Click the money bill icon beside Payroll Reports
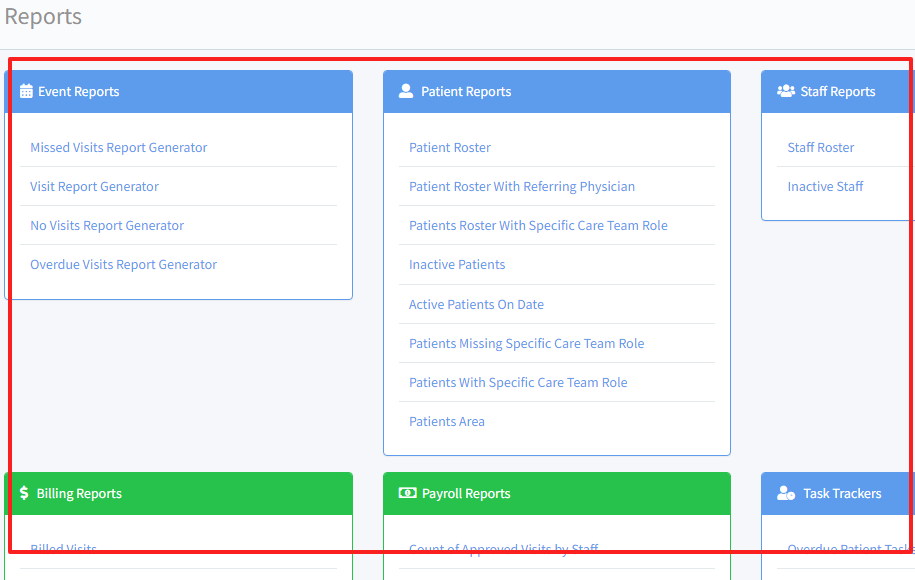The height and width of the screenshot is (580, 915). (407, 493)
